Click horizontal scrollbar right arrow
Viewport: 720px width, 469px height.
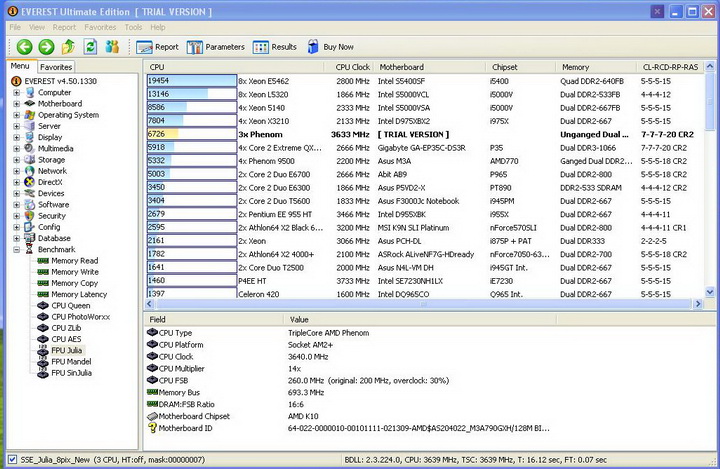[x=698, y=304]
